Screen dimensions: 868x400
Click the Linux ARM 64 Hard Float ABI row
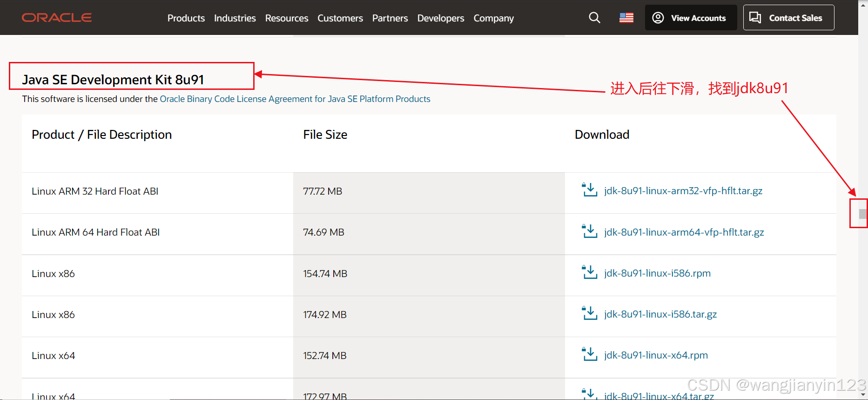click(x=429, y=234)
